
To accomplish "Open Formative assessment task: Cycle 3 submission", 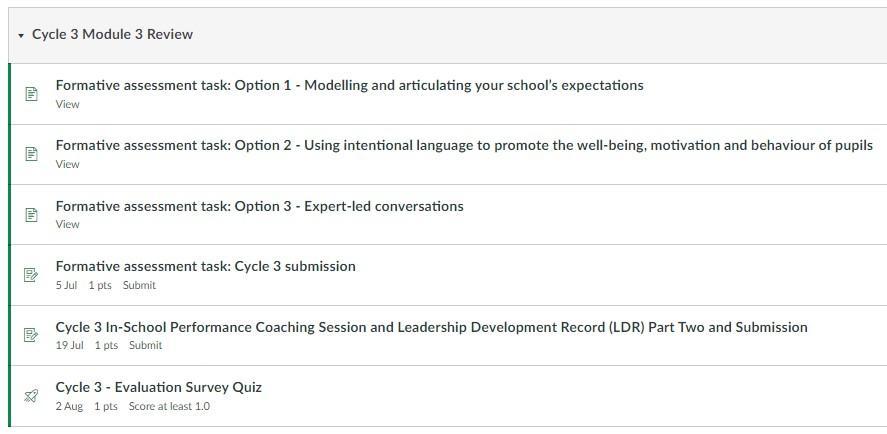I will [x=205, y=266].
